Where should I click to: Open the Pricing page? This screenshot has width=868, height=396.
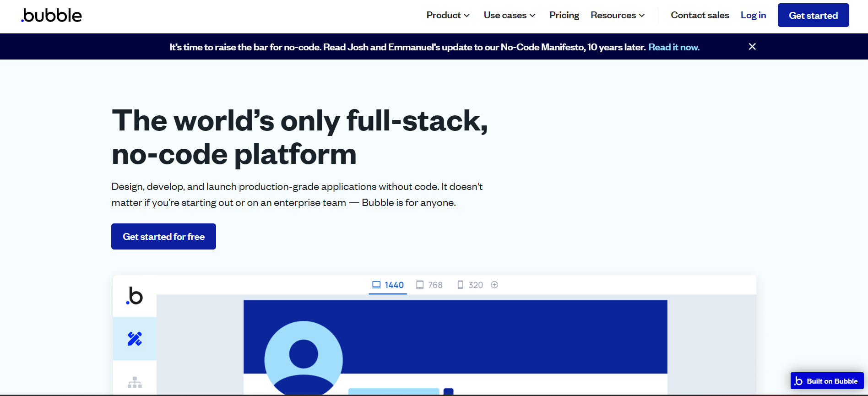(x=564, y=15)
